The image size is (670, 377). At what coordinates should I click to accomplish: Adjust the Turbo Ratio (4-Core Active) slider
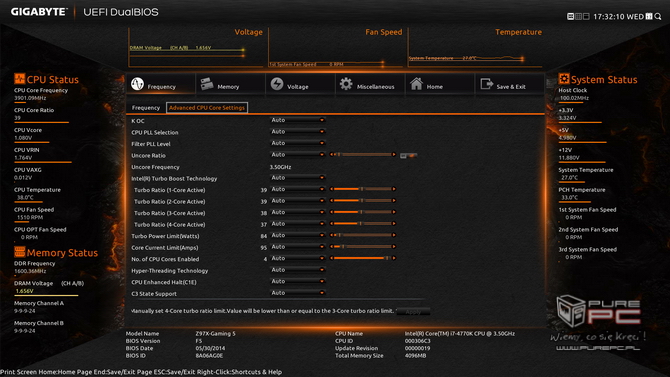[x=362, y=224]
